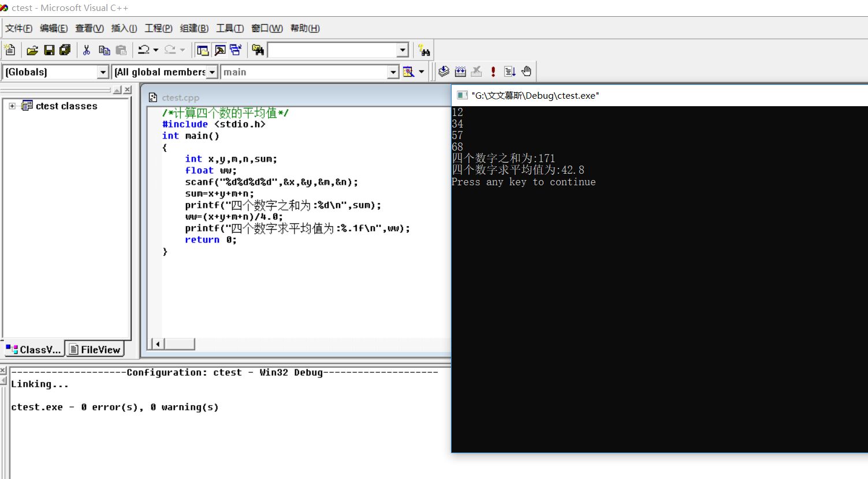Click the Find text combo box
This screenshot has width=868, height=479.
pos(333,50)
